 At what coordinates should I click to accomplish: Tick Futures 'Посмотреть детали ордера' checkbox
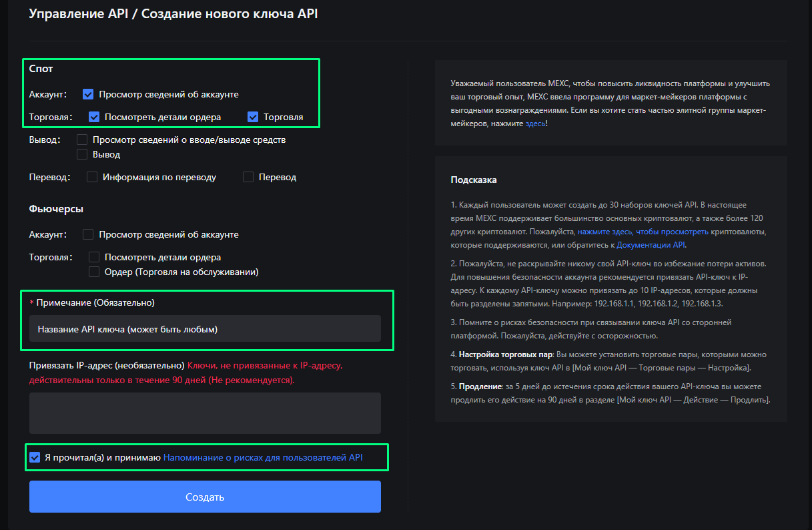click(94, 257)
